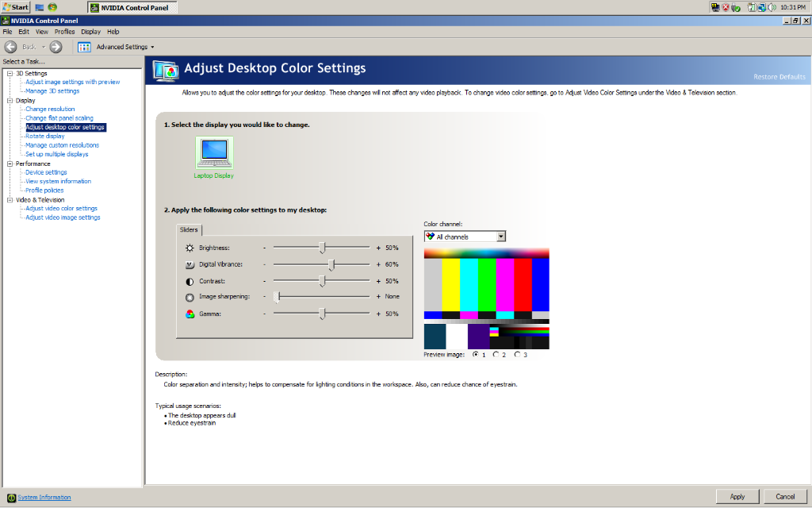Click the System Information icon at bottom left

pyautogui.click(x=11, y=498)
